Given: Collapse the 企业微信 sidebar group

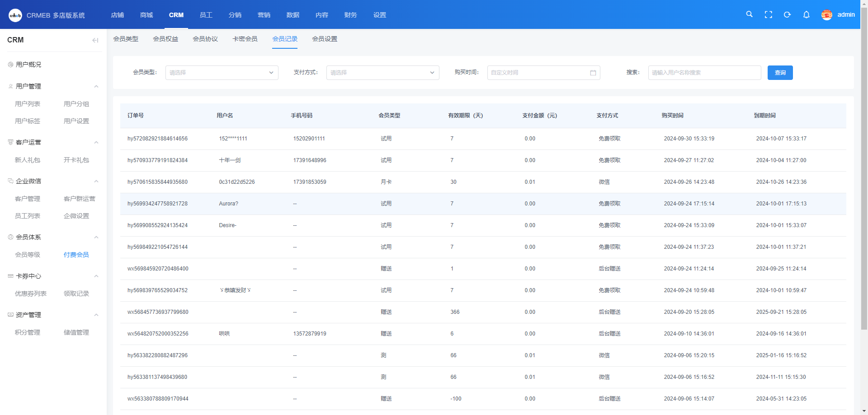Looking at the screenshot, I should click(x=96, y=181).
